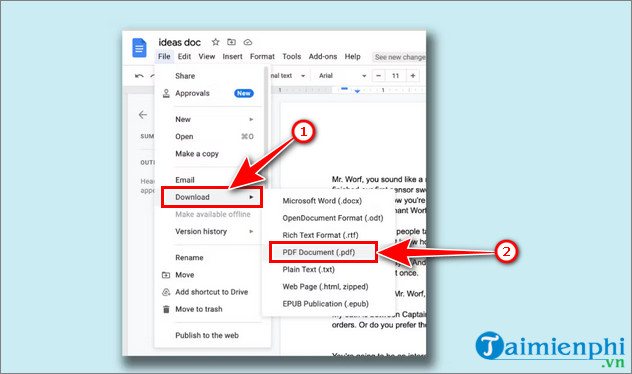Open the Insert menu

click(232, 57)
